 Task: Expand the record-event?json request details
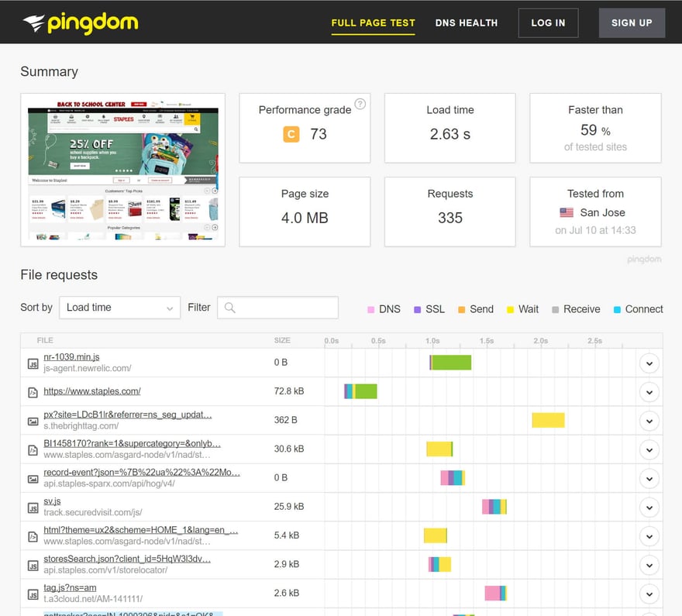(x=649, y=479)
